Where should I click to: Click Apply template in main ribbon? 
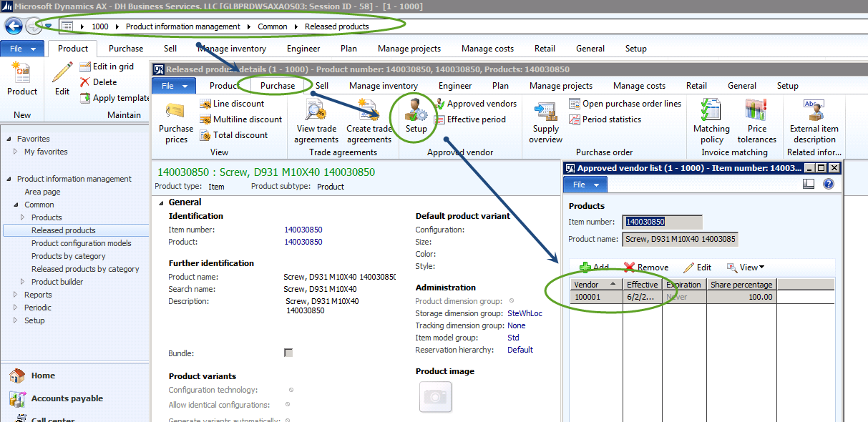click(114, 98)
